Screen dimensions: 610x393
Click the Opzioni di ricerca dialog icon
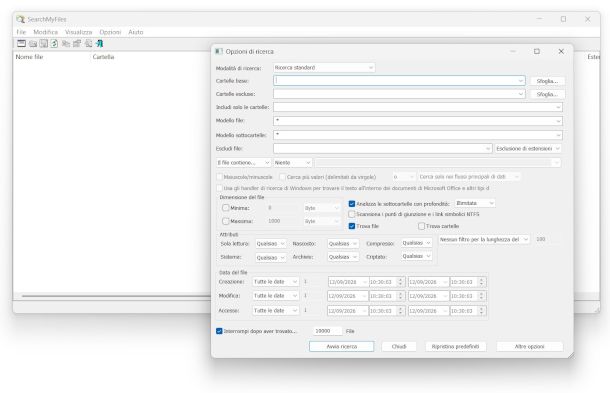[x=219, y=51]
